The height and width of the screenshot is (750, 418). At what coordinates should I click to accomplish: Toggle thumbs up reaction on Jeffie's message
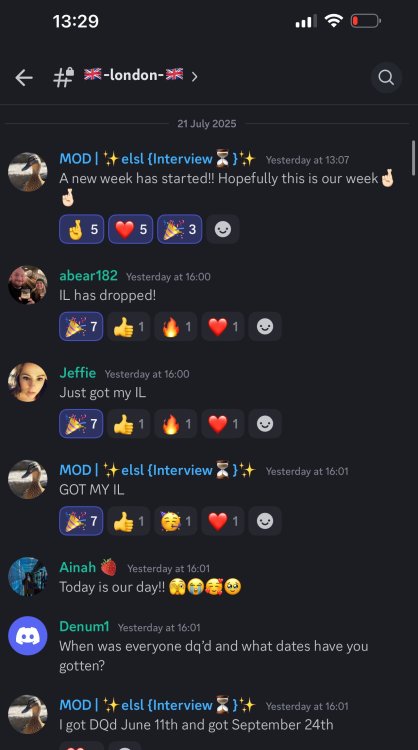[129, 424]
